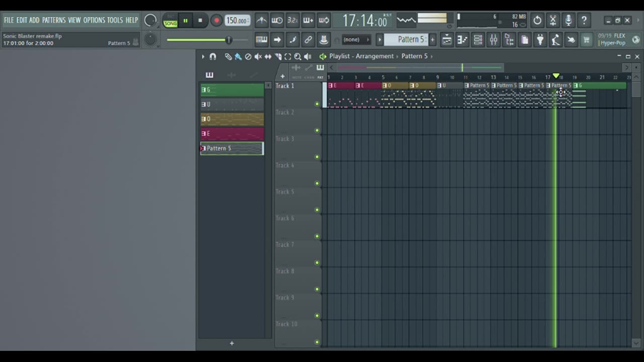Click the red record button
Screen dimensions: 644x362
pos(216,21)
